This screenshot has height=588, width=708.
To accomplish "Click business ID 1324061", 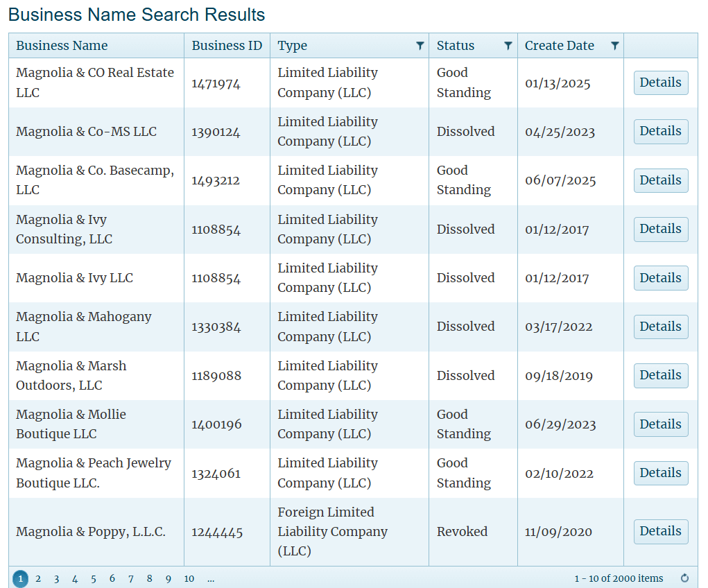I will [x=216, y=474].
